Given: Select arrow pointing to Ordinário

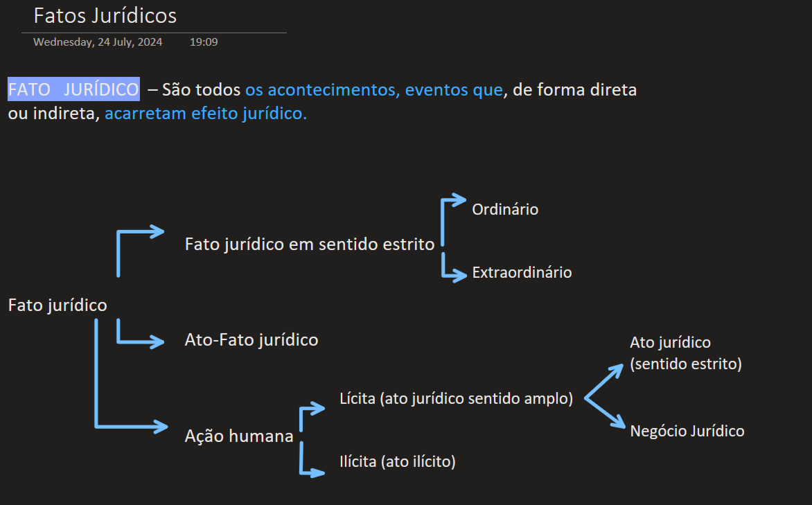Looking at the screenshot, I should (452, 219).
